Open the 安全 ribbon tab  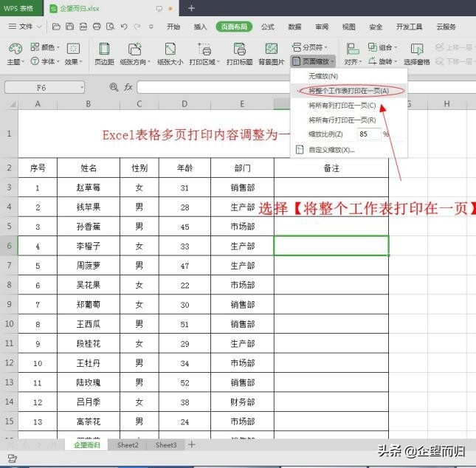(x=376, y=27)
